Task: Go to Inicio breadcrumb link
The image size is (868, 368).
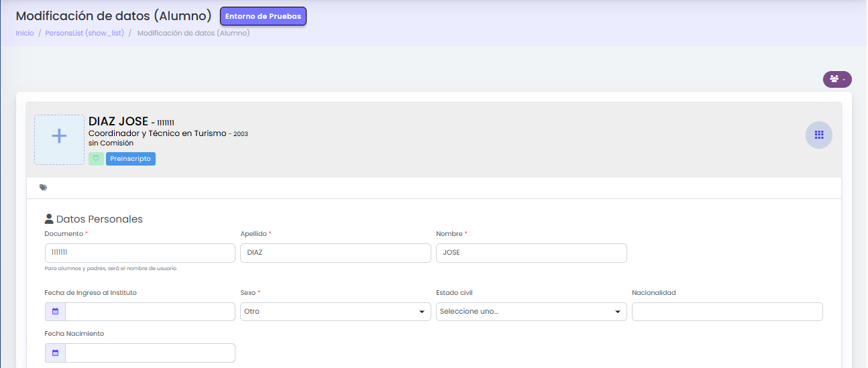Action: 25,33
